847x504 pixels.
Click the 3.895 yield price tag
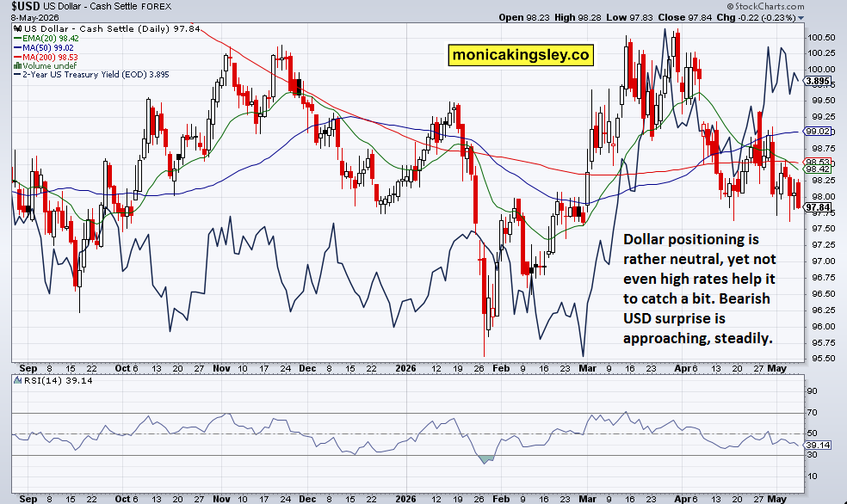(818, 82)
